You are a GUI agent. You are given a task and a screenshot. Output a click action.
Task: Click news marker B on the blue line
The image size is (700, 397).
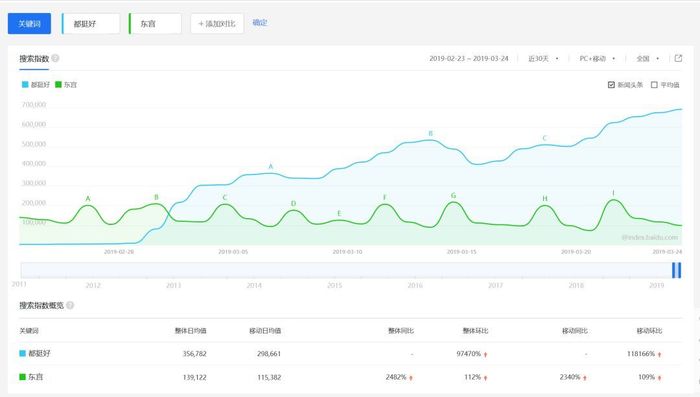pyautogui.click(x=430, y=134)
